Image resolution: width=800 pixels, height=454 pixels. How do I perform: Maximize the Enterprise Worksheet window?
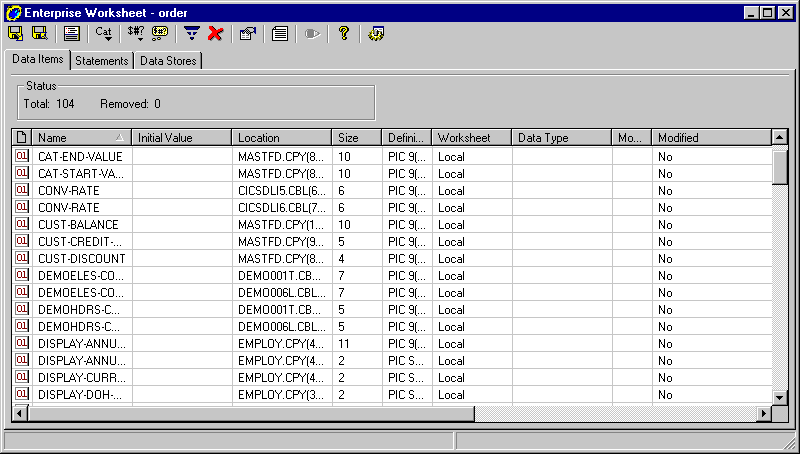tap(767, 13)
